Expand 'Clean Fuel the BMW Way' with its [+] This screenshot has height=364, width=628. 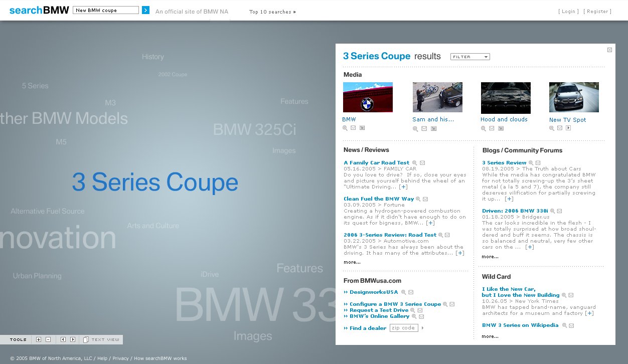[x=430, y=223]
